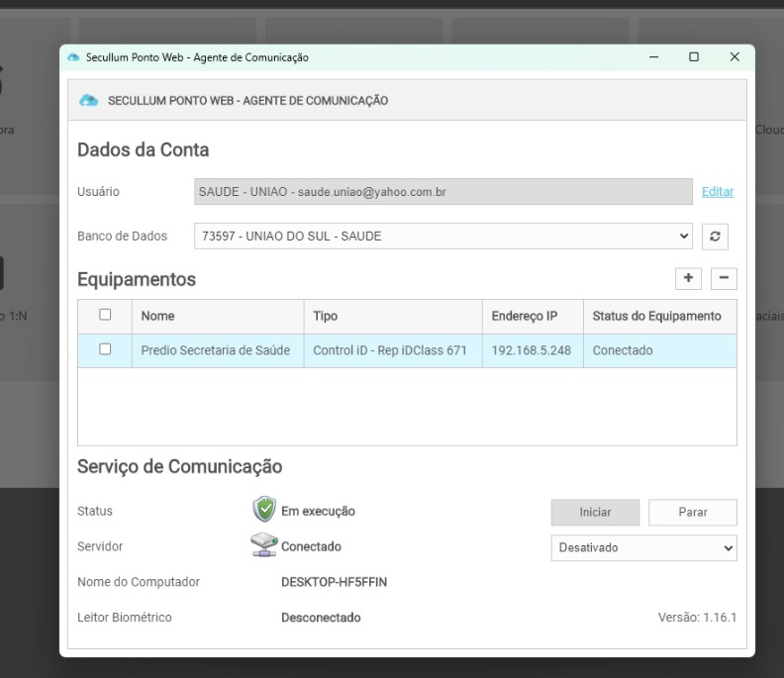The width and height of the screenshot is (784, 678).
Task: Add equipment with the plus button
Action: point(688,279)
